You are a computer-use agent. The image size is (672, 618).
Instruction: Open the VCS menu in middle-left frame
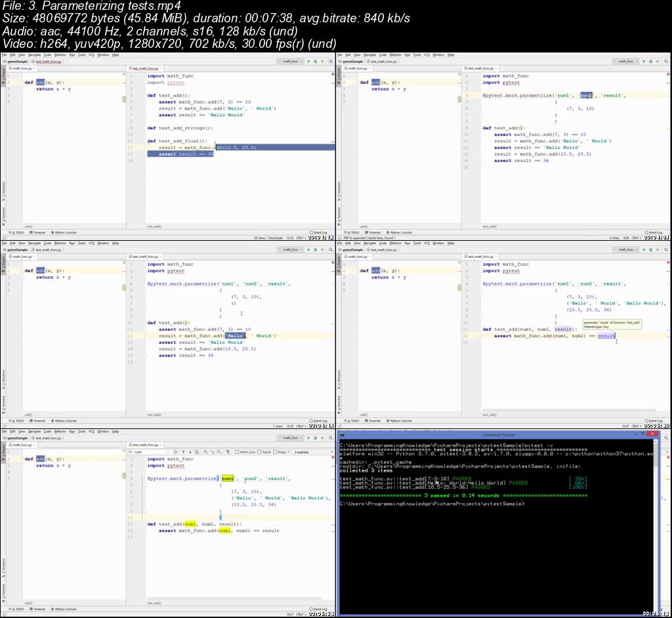click(91, 243)
